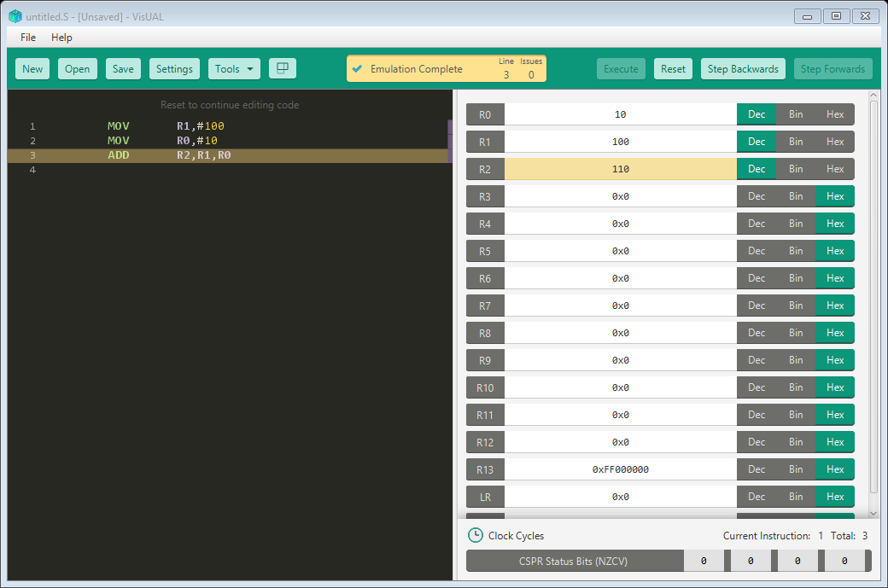The height and width of the screenshot is (588, 888).
Task: Click the Clock Cycles clock icon
Action: 476,535
